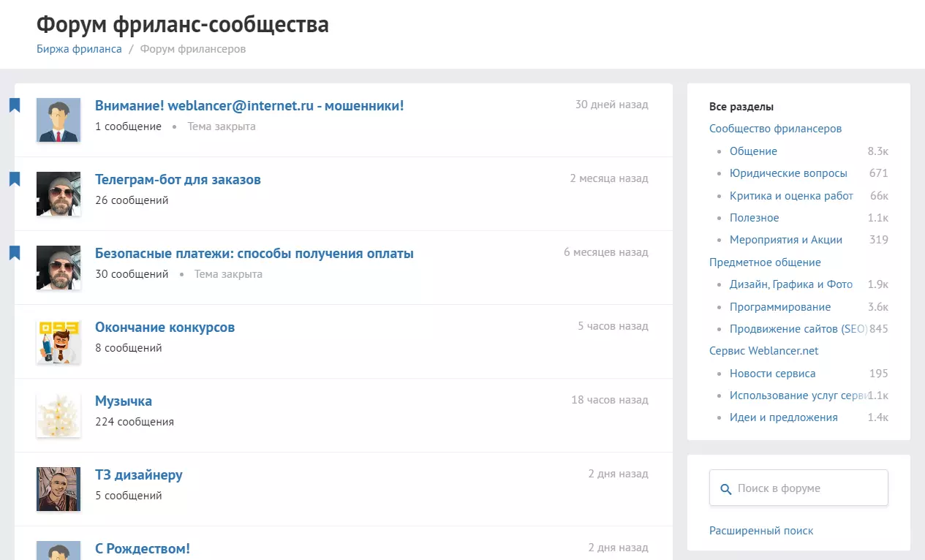Image resolution: width=925 pixels, height=560 pixels.
Task: Click the magnifier icon in the forum search box
Action: click(725, 489)
